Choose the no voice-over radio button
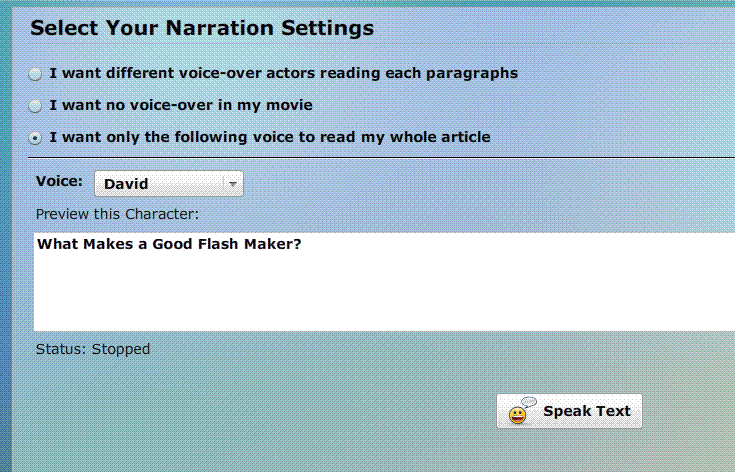This screenshot has height=472, width=735. tap(35, 106)
